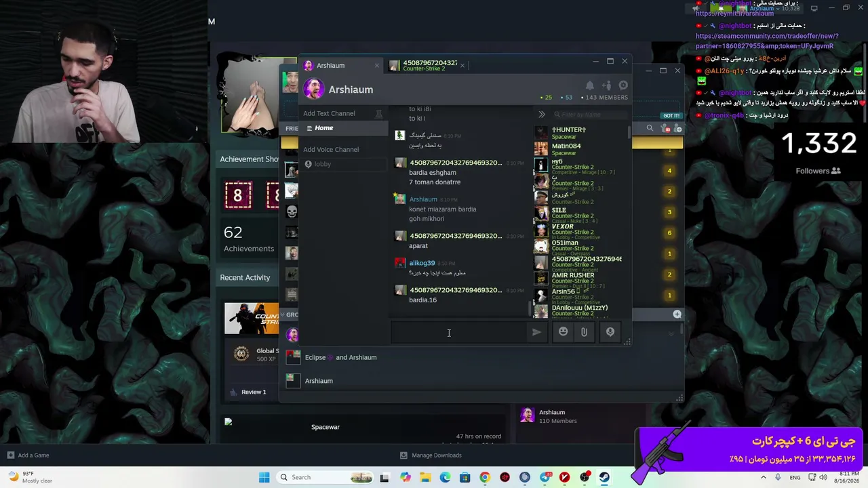Dismiss the GOT IT! banner in Friends List

click(x=671, y=115)
